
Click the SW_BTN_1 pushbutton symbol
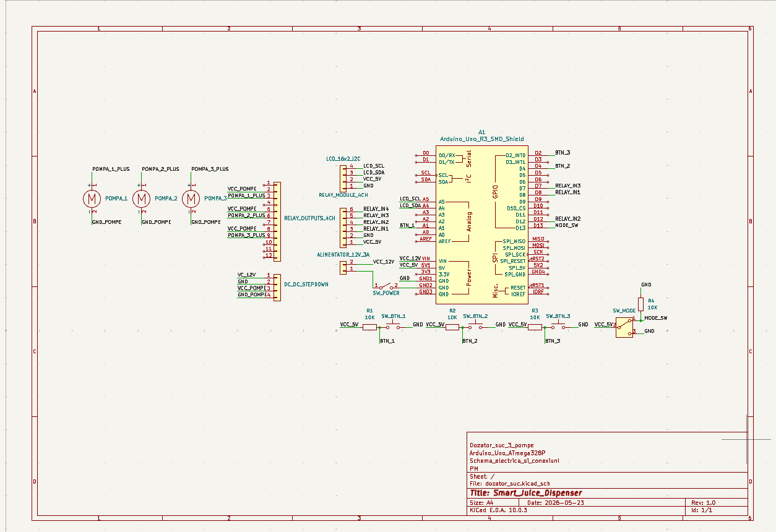point(393,325)
